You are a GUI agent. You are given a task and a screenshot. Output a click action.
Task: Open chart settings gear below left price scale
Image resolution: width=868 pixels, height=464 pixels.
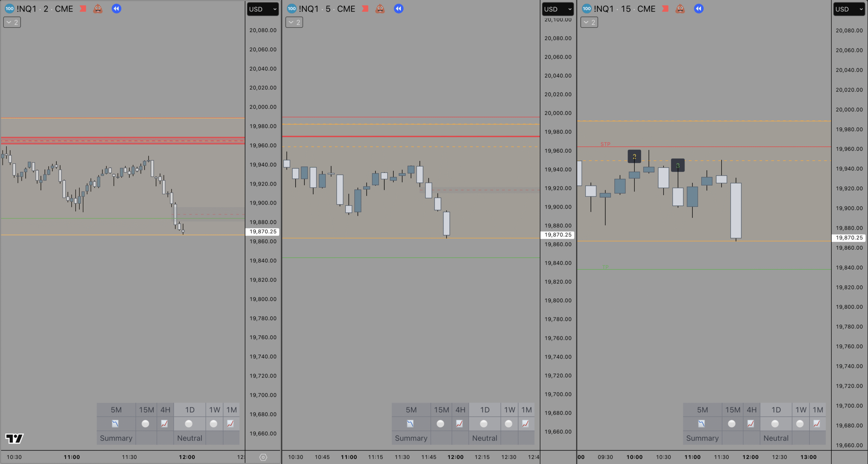pos(263,457)
